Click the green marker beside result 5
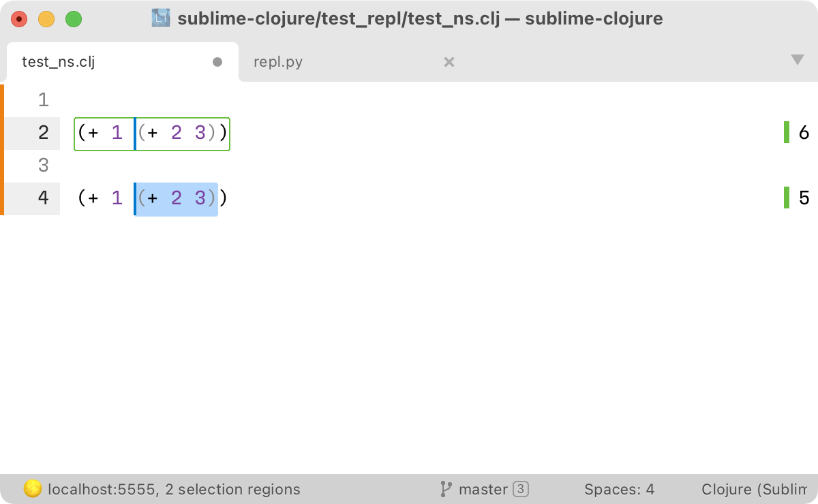 coord(787,198)
